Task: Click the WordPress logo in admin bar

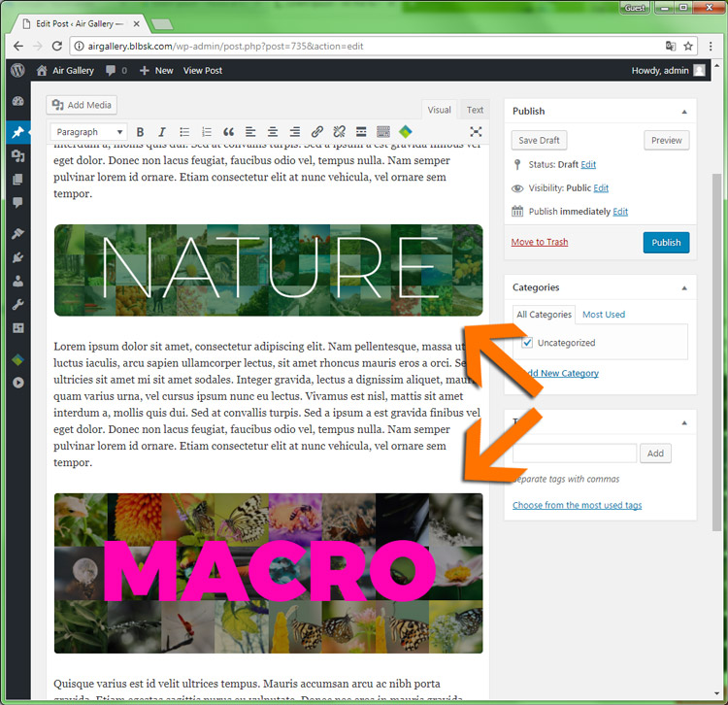Action: (x=17, y=70)
